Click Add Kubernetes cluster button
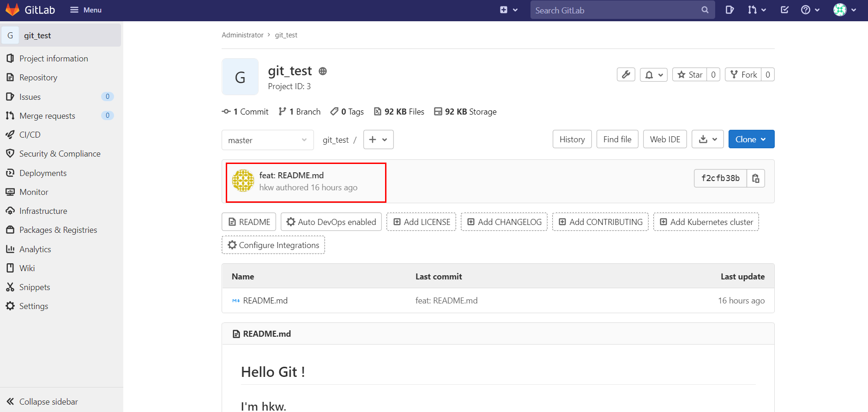The width and height of the screenshot is (868, 412). [x=706, y=222]
